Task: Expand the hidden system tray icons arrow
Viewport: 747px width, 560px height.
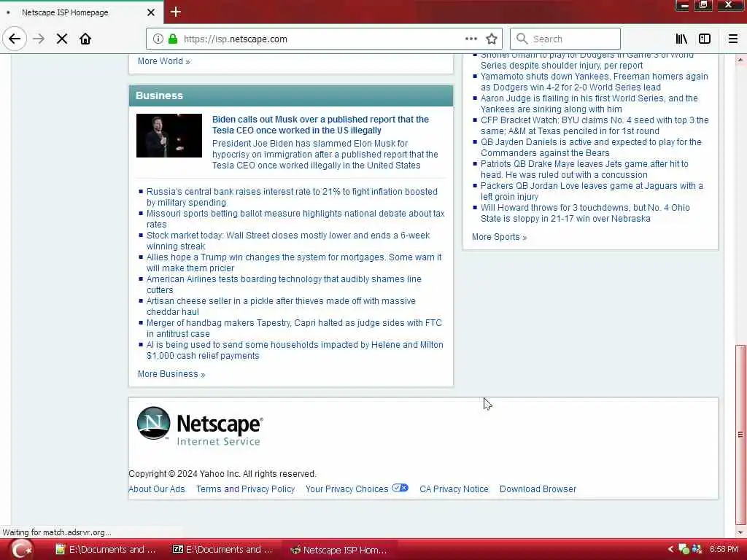Action: [670, 550]
